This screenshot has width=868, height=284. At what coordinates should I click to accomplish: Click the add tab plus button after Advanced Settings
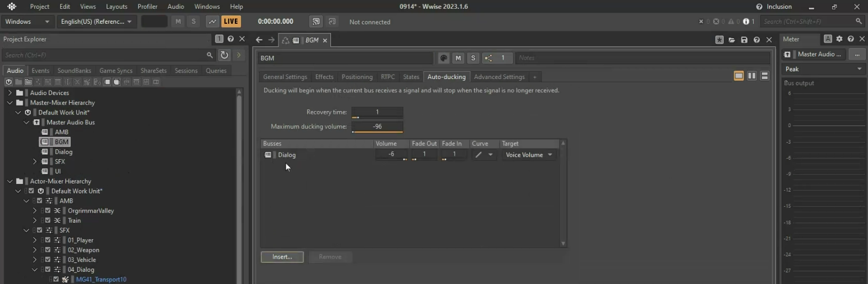[x=535, y=77]
